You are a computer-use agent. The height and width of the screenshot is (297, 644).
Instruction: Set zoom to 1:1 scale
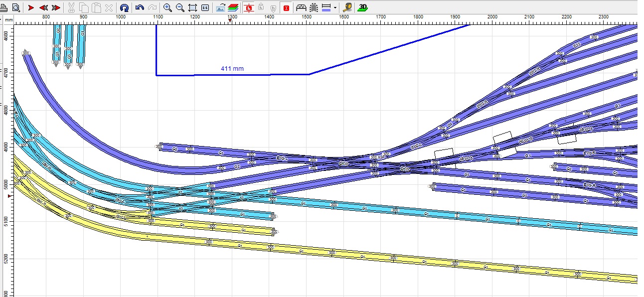(x=205, y=7)
